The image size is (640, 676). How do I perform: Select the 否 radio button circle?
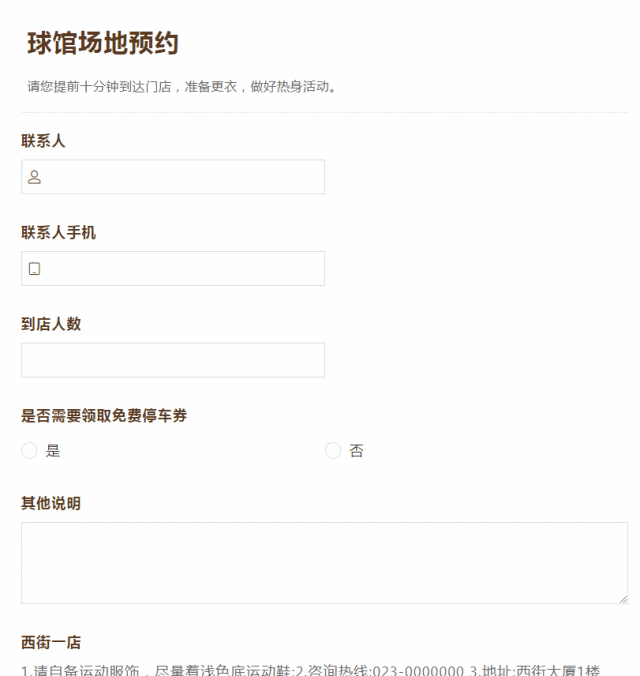(x=333, y=451)
